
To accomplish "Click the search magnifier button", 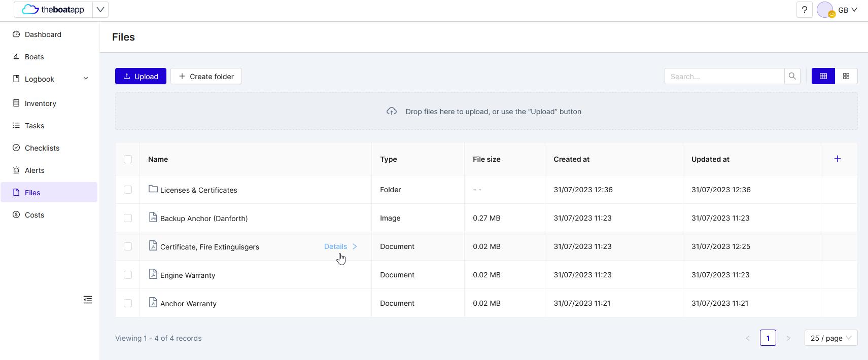I will pos(792,76).
